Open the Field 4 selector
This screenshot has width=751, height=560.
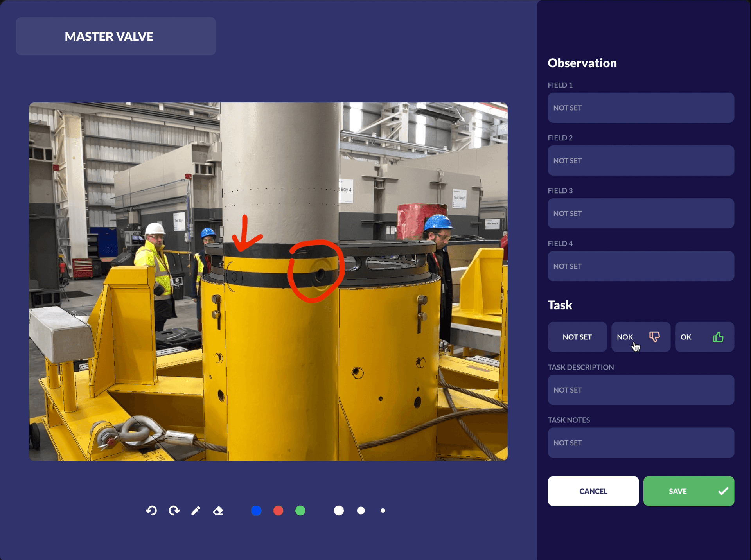point(640,266)
